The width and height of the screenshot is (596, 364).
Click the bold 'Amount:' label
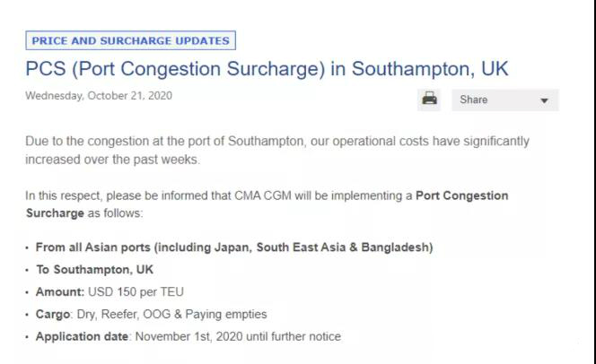click(x=60, y=292)
